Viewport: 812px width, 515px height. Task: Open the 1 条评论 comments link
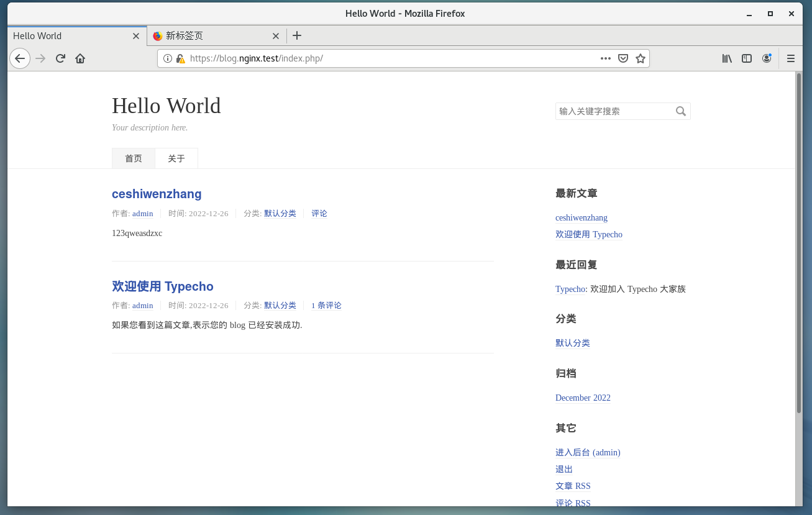(x=326, y=306)
